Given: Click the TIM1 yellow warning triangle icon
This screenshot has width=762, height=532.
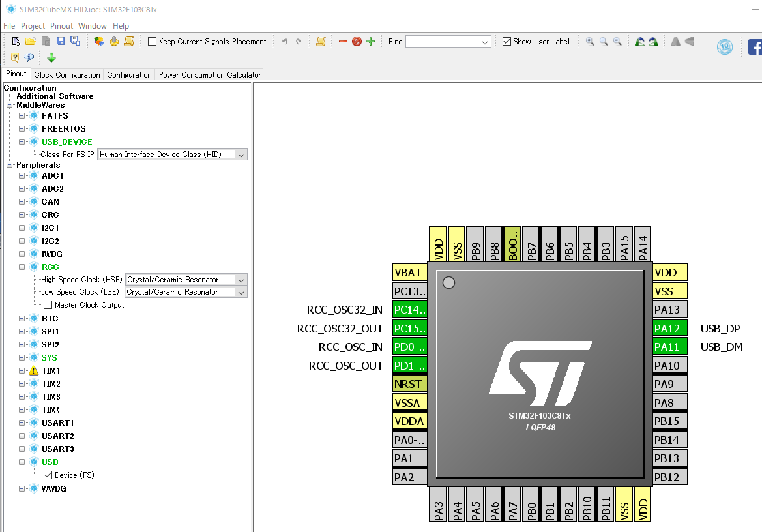Looking at the screenshot, I should coord(33,371).
